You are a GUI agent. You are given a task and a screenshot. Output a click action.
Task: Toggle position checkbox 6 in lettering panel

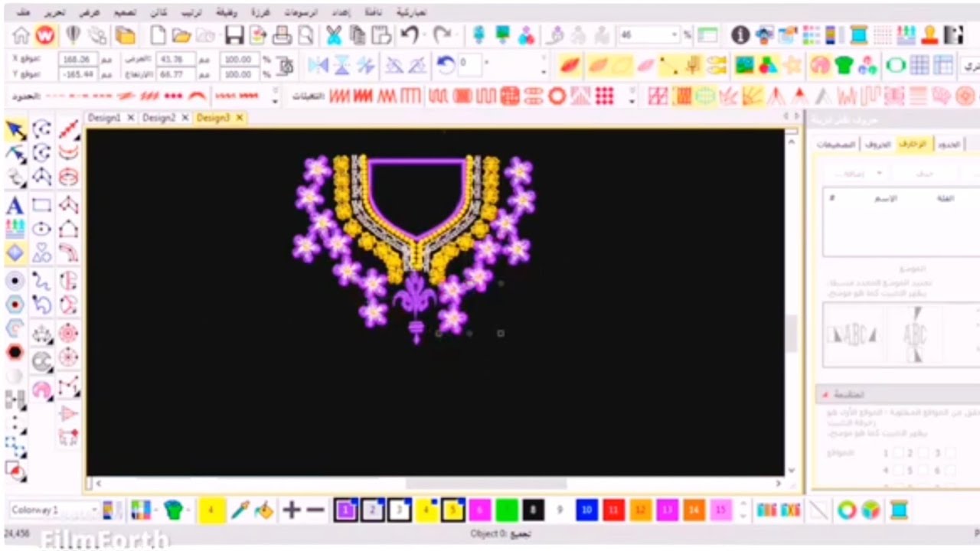949,471
